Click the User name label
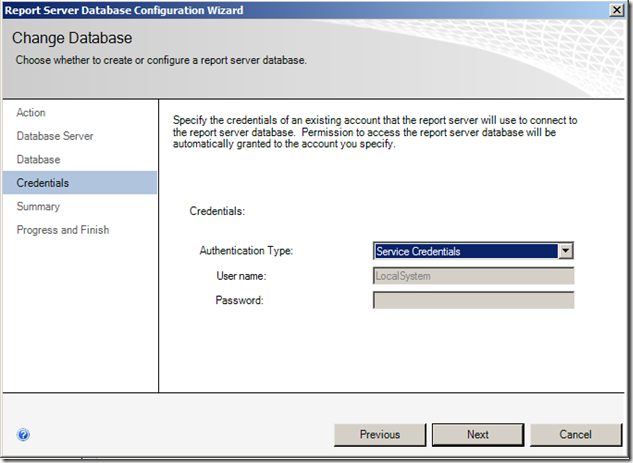 pyautogui.click(x=241, y=276)
